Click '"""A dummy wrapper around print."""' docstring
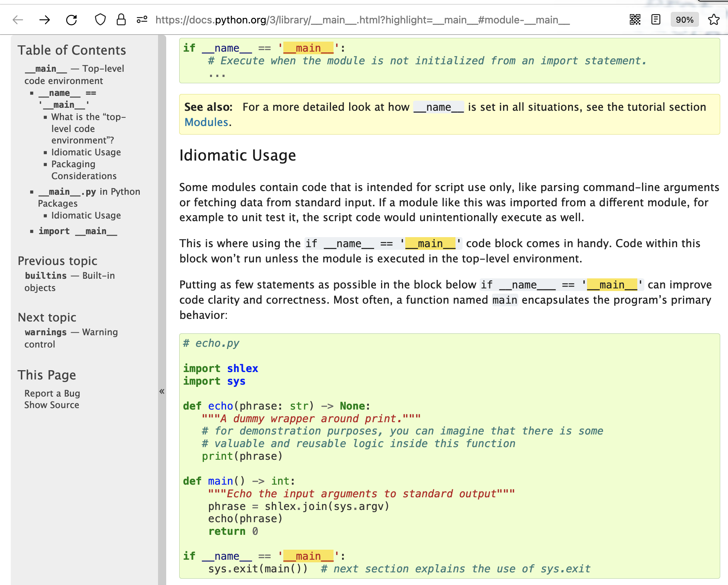 coord(311,418)
